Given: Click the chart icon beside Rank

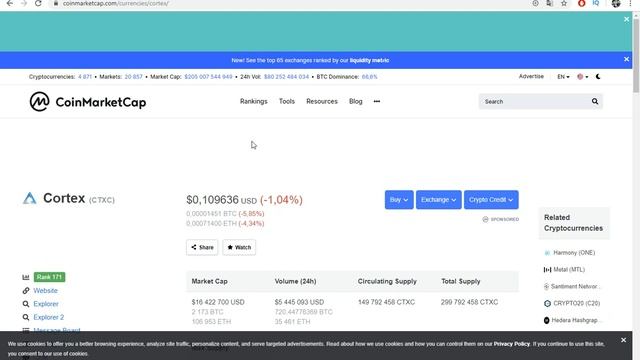Looking at the screenshot, I should (x=26, y=277).
